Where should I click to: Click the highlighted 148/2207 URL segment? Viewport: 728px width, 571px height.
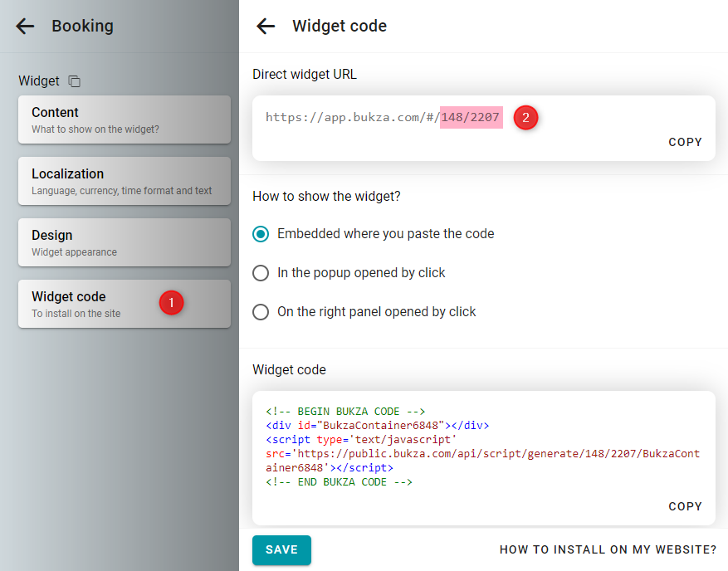(x=471, y=118)
